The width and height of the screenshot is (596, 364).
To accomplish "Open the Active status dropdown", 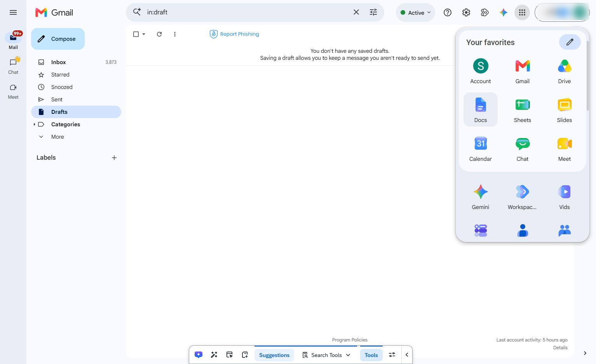I will pyautogui.click(x=415, y=12).
